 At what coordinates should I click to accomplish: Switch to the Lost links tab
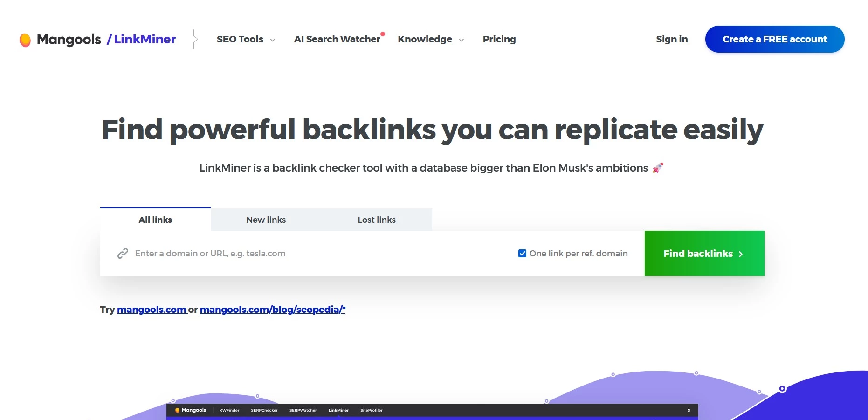click(x=377, y=220)
